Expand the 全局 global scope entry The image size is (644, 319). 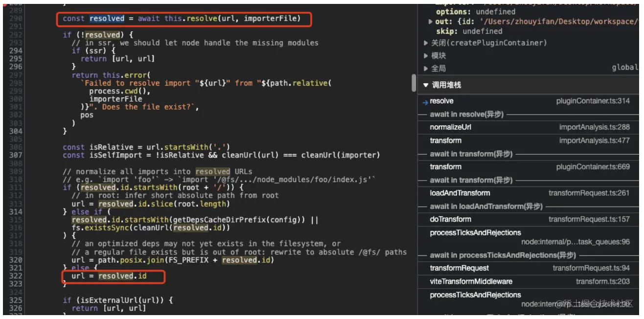(425, 68)
